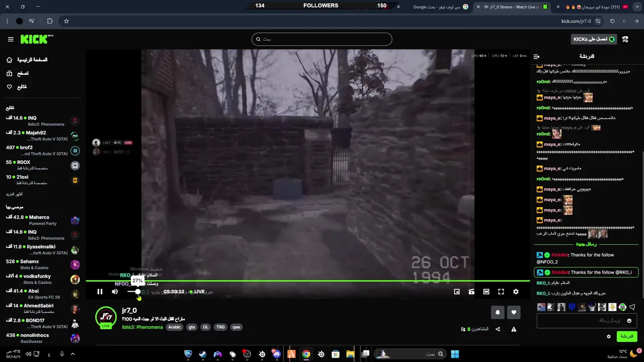Image resolution: width=644 pixels, height=362 pixels.
Task: Open Discord from the taskbar
Action: tap(276, 354)
